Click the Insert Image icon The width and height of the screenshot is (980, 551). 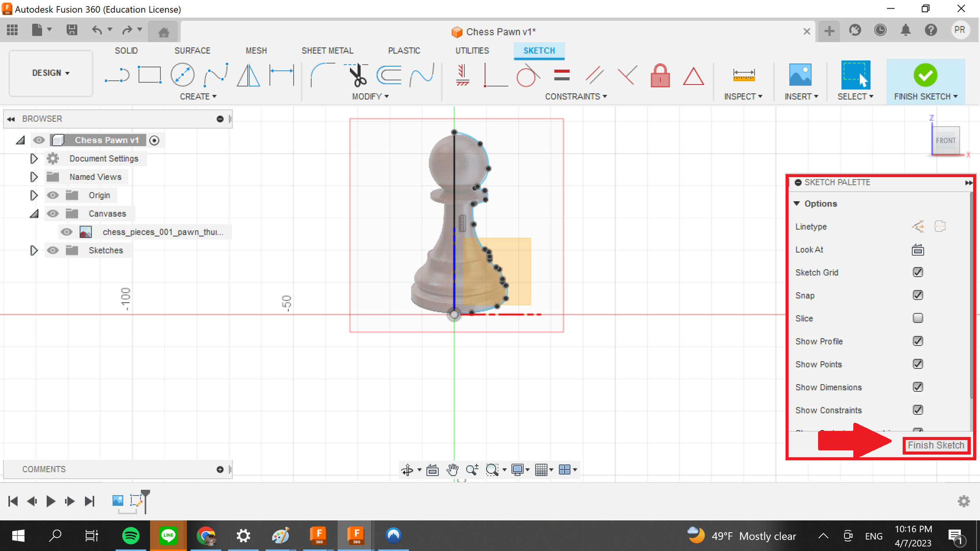(x=800, y=75)
